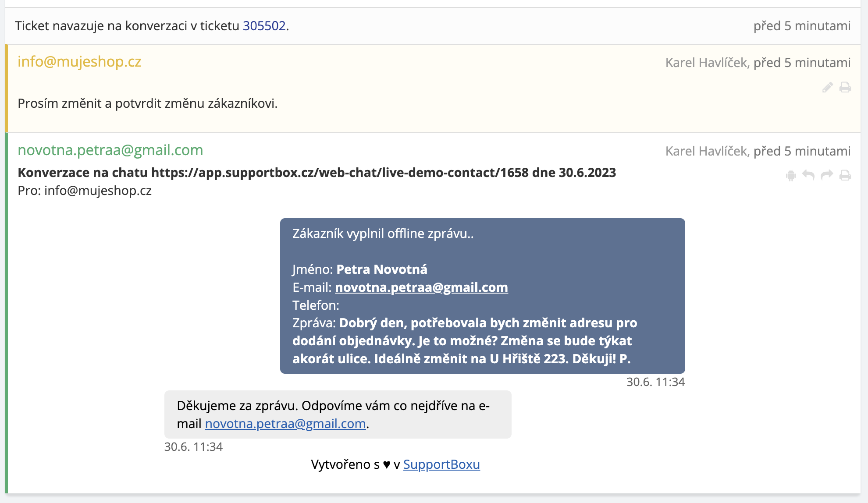The height and width of the screenshot is (503, 868).
Task: Reply to the customer message with arrow icon
Action: point(808,176)
